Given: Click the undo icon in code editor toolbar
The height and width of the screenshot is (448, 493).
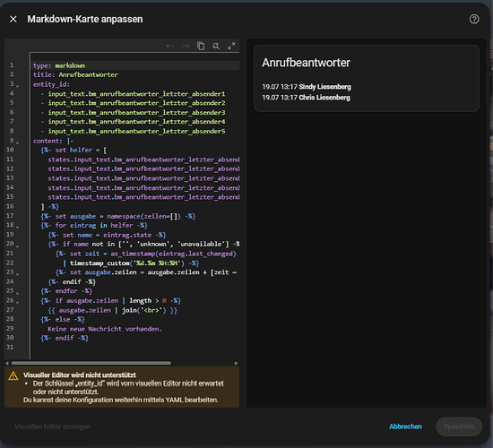Looking at the screenshot, I should pyautogui.click(x=169, y=46).
